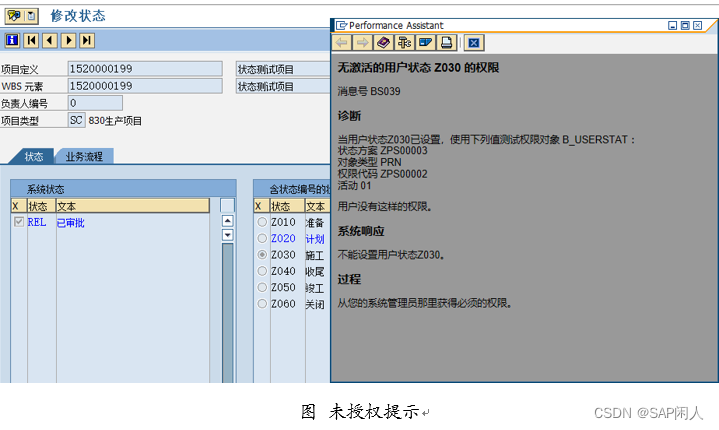719x430 pixels.
Task: Click the status change icon beside title
Action: tap(14, 16)
